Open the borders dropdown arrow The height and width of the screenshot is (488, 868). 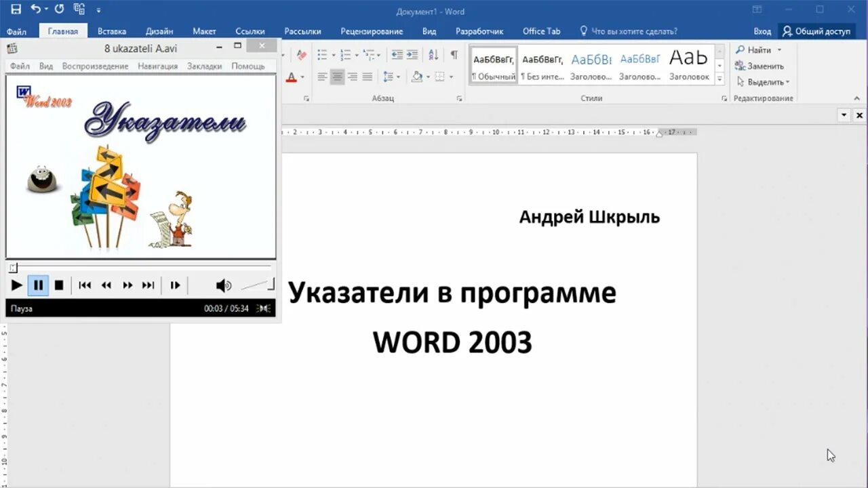[451, 77]
